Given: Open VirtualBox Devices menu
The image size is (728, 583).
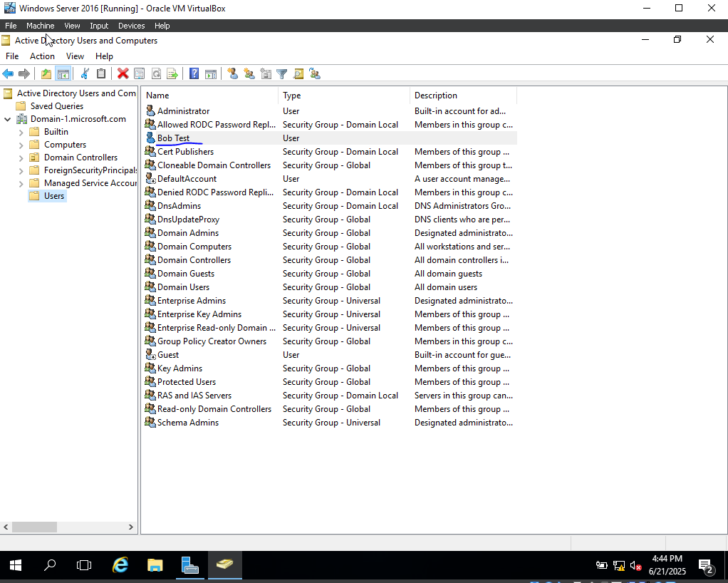Looking at the screenshot, I should click(131, 26).
